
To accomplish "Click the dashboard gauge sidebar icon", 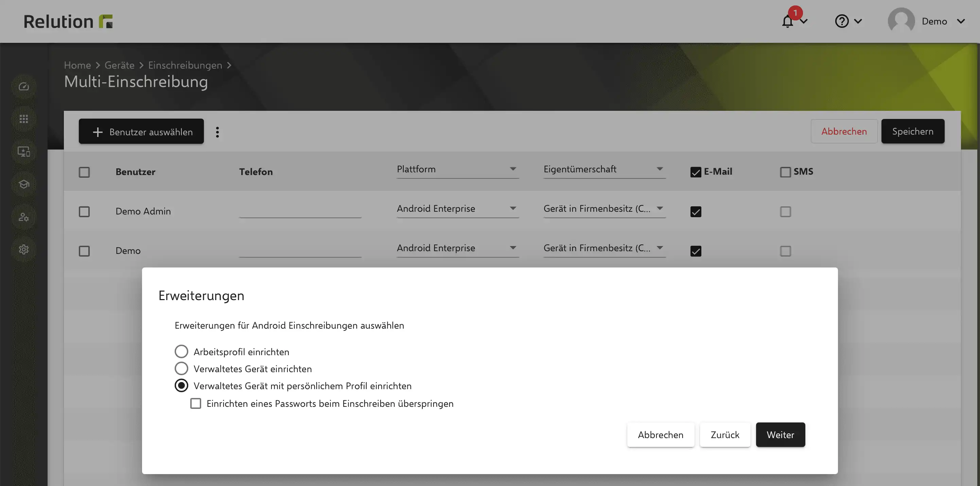I will 23,87.
